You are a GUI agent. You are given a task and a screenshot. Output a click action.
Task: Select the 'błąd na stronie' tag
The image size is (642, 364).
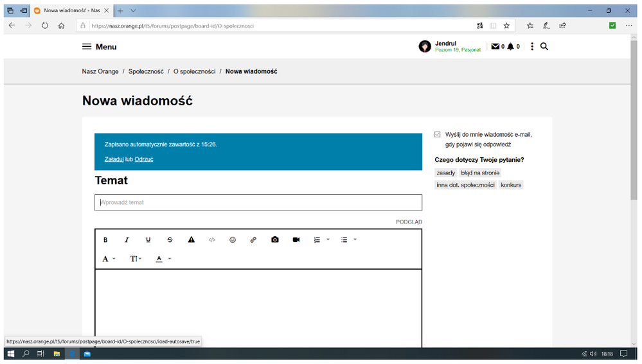tap(480, 173)
